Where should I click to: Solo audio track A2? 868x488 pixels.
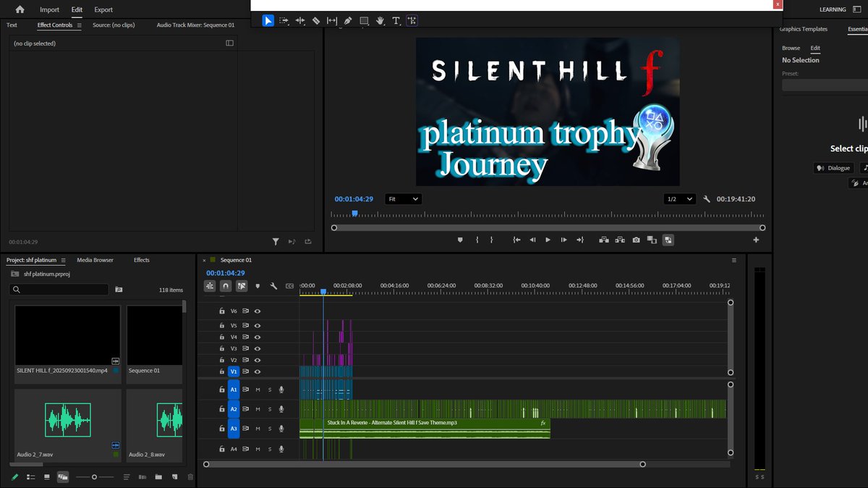click(270, 409)
